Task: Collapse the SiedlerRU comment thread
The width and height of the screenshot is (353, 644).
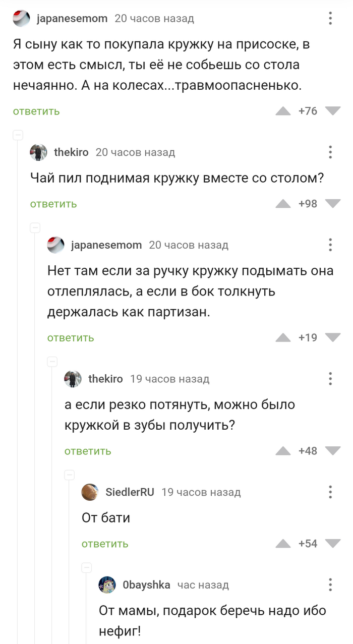Action: point(69,474)
